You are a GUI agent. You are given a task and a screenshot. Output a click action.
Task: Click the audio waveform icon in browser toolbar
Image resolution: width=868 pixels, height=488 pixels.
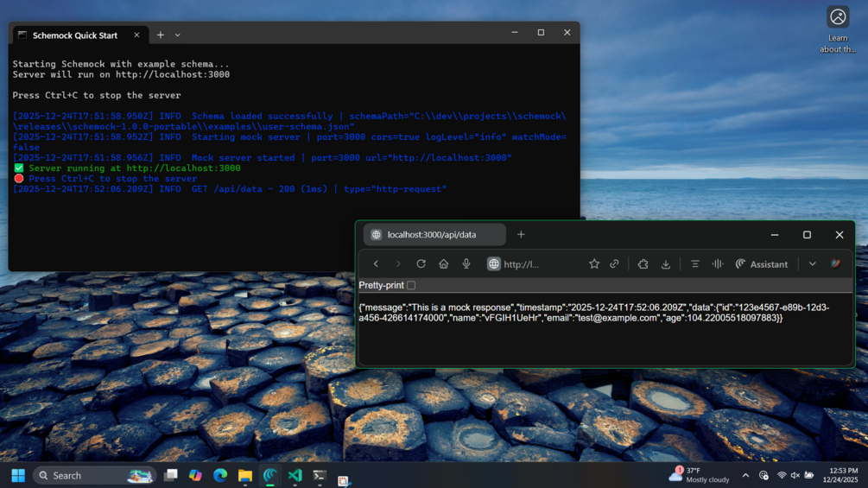[718, 264]
